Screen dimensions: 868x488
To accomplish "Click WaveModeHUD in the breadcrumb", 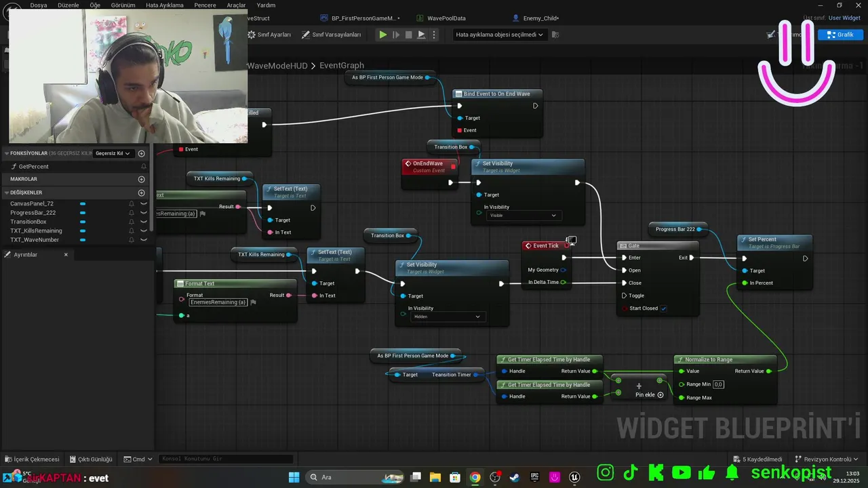I will pyautogui.click(x=277, y=66).
